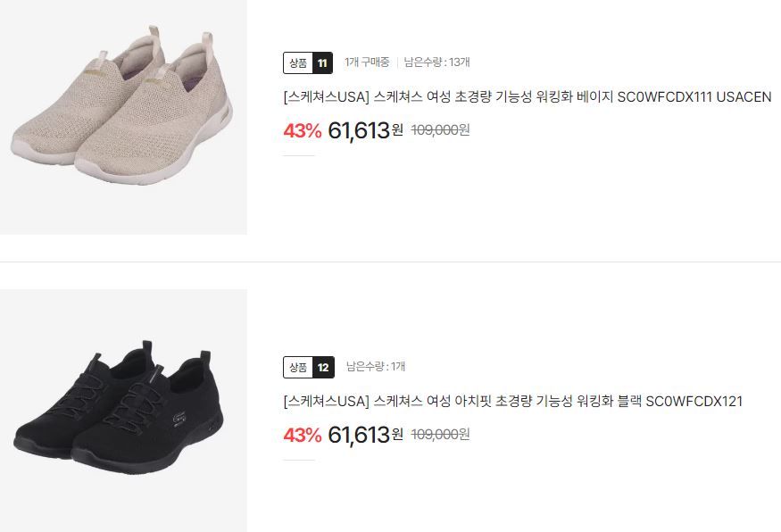The image size is (781, 532).
Task: Click the 남은수량 : 13개 stock text
Action: 436,62
